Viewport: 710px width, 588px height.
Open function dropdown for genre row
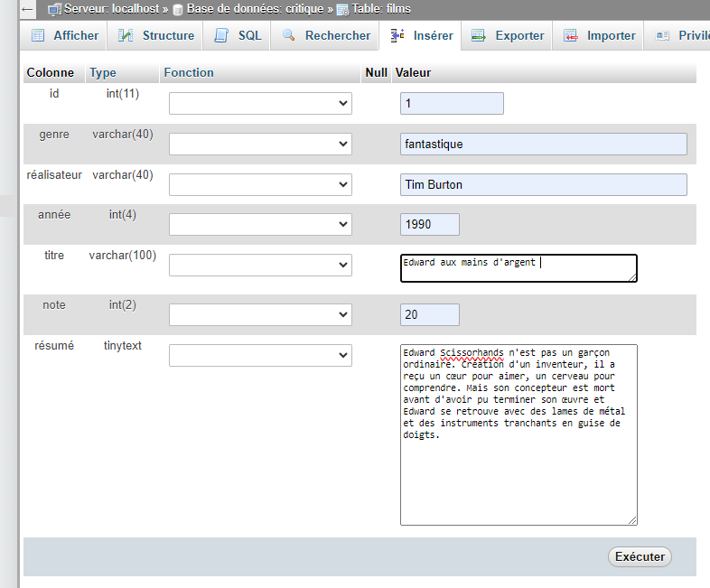[260, 144]
